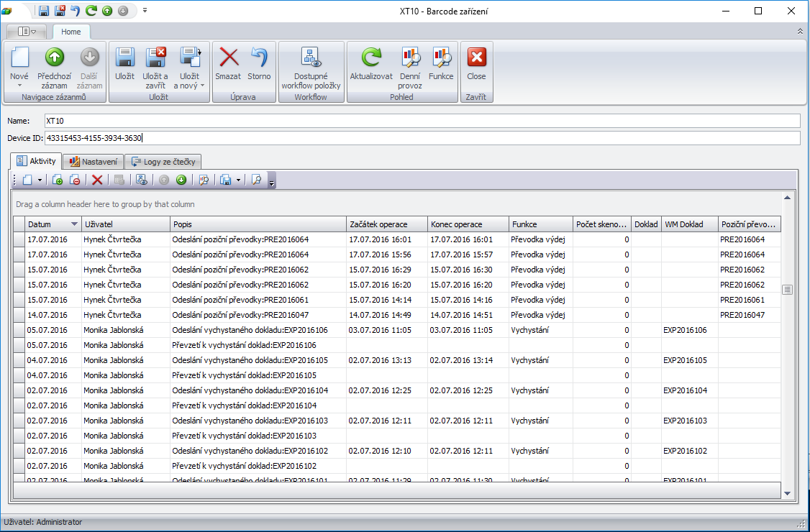Open the Uložit a nový dropdown arrow
This screenshot has height=532, width=810.
[x=202, y=86]
